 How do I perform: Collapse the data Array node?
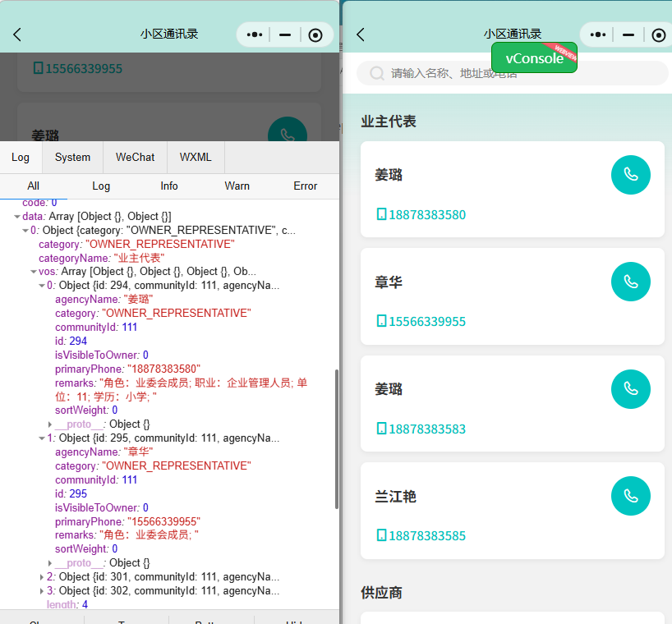click(x=17, y=216)
